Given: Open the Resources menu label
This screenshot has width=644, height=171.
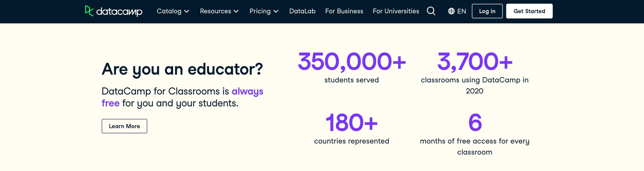Looking at the screenshot, I should pyautogui.click(x=215, y=11).
